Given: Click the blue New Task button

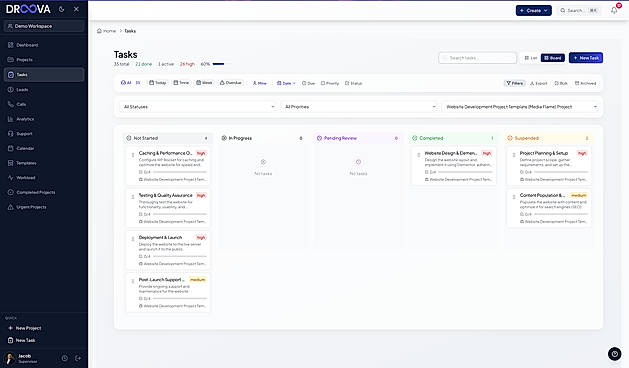Looking at the screenshot, I should point(586,58).
